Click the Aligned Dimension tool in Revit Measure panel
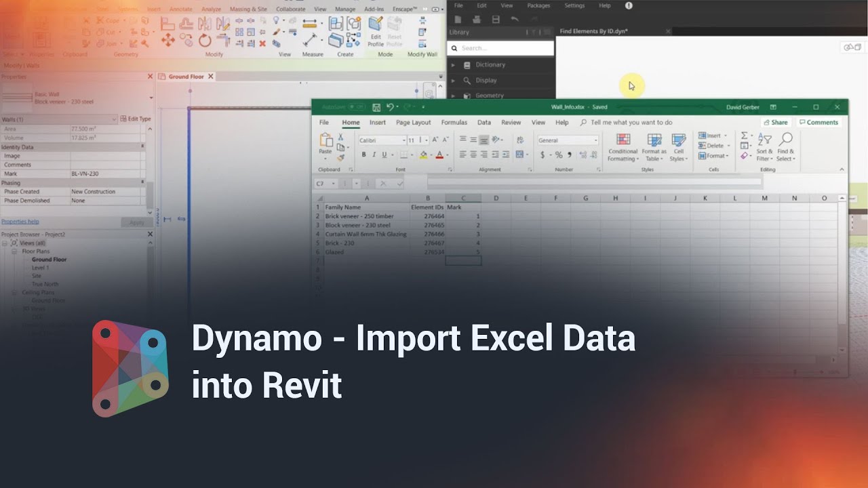868x488 pixels. pos(310,24)
